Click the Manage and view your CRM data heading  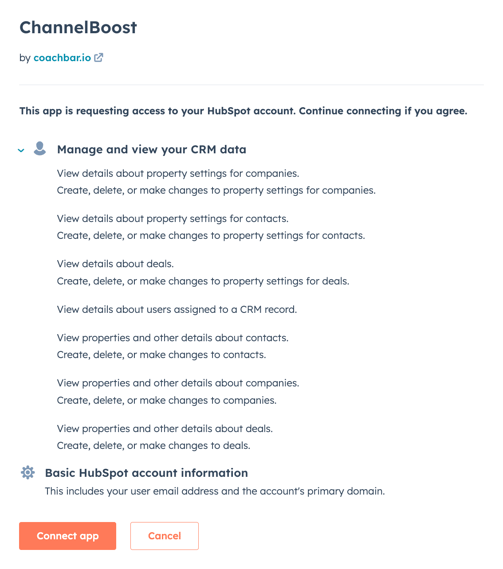tap(152, 149)
